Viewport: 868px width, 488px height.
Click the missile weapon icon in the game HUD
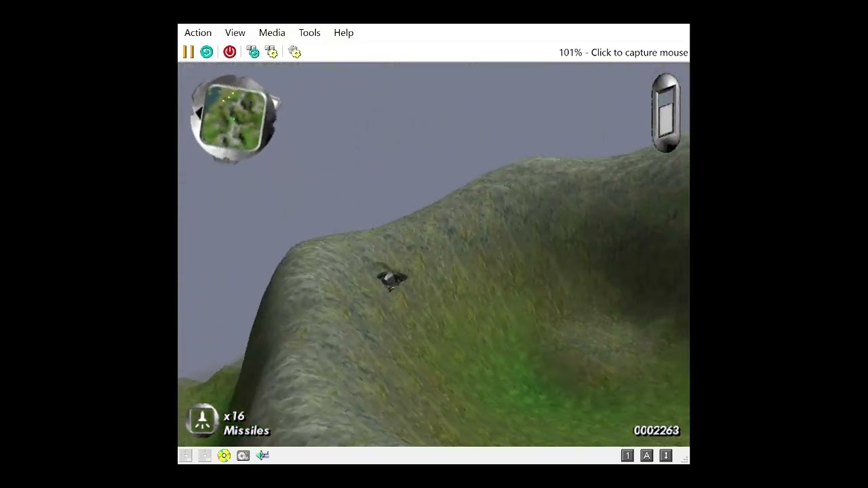202,420
